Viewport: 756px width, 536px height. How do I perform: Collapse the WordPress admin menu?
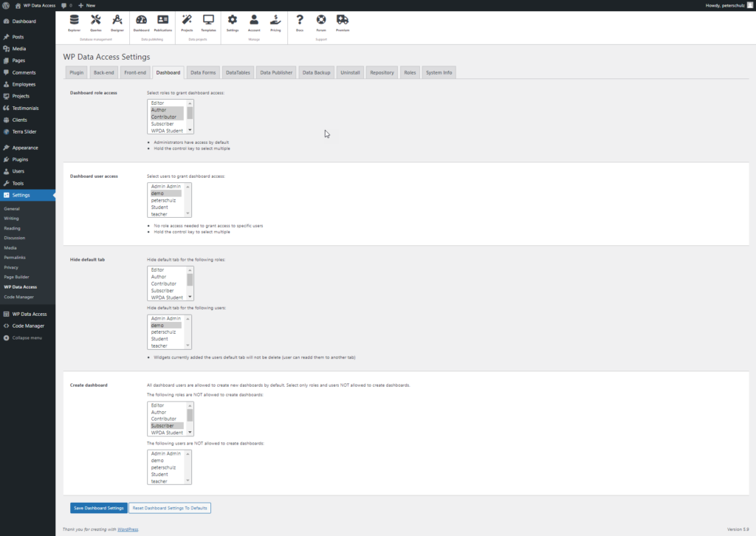[27, 337]
